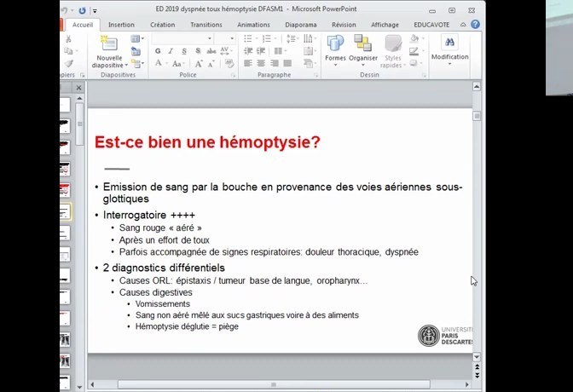Toggle strikethrough abc formatting

[211, 51]
